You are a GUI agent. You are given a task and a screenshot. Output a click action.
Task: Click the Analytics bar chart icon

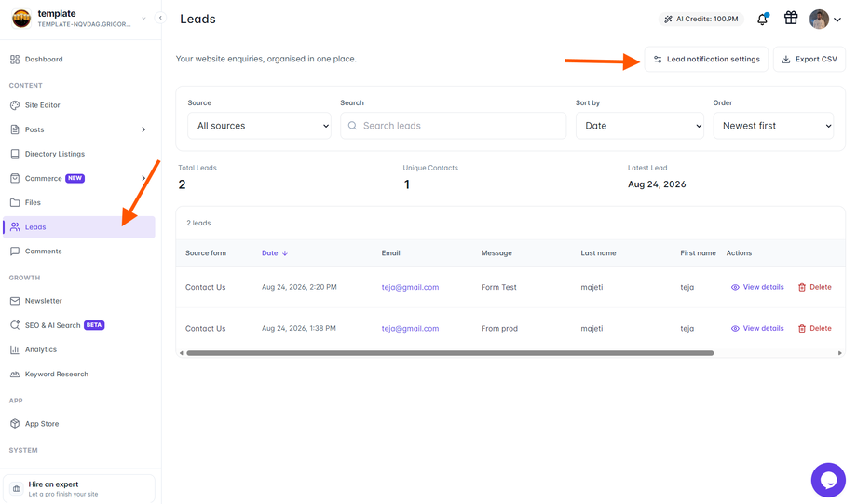15,349
